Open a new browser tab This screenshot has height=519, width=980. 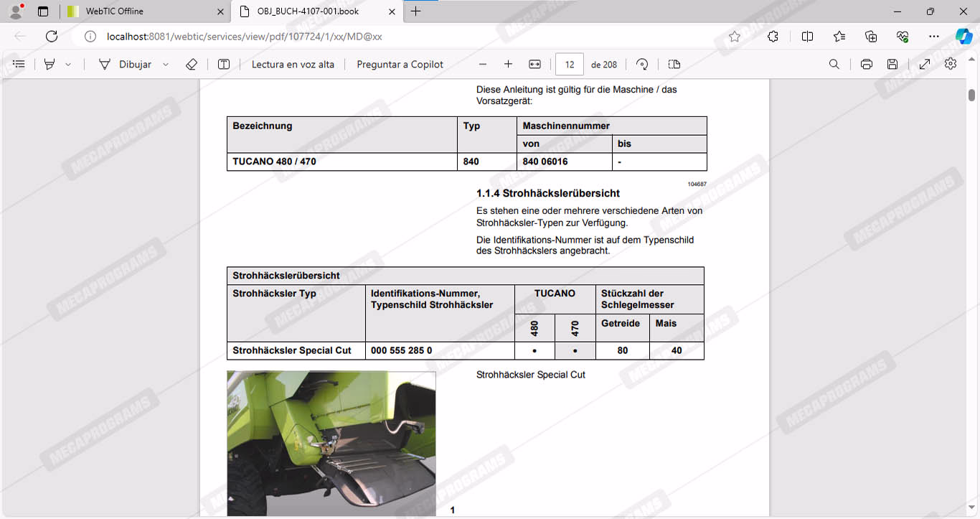click(416, 11)
